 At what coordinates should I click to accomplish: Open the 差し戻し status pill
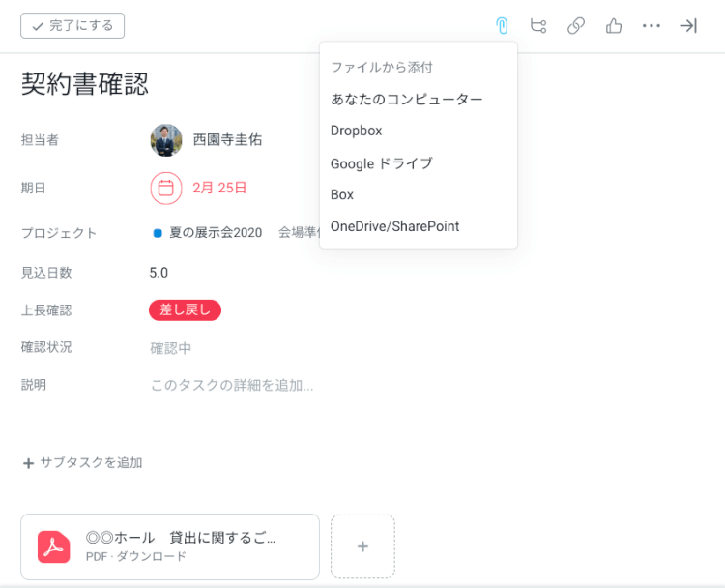coord(185,310)
